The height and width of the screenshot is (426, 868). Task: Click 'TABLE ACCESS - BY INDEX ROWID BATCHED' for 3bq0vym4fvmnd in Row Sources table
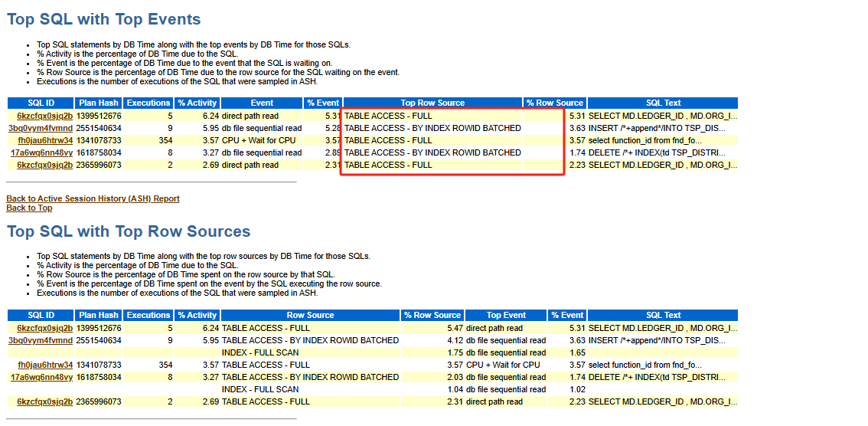310,340
